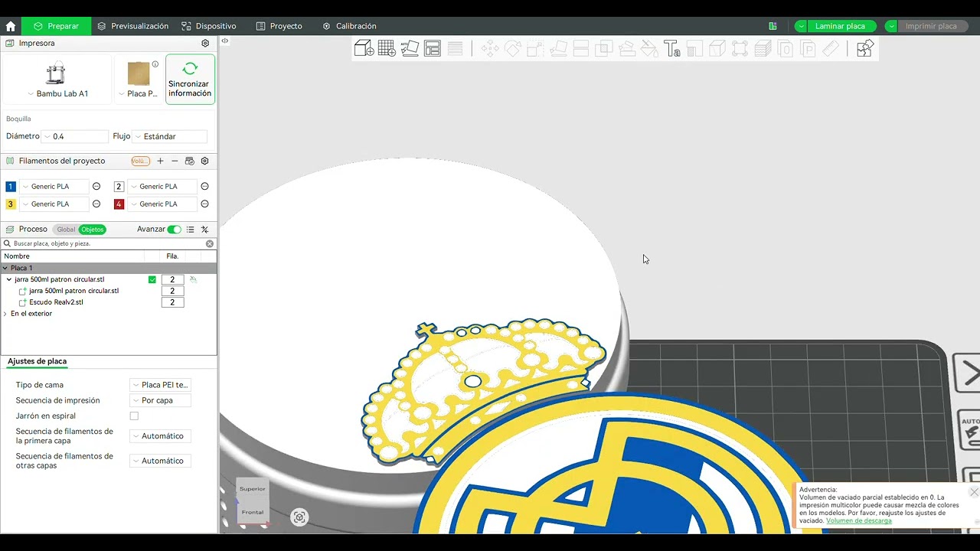Open the Proyecto tab
The width and height of the screenshot is (980, 551).
(279, 26)
